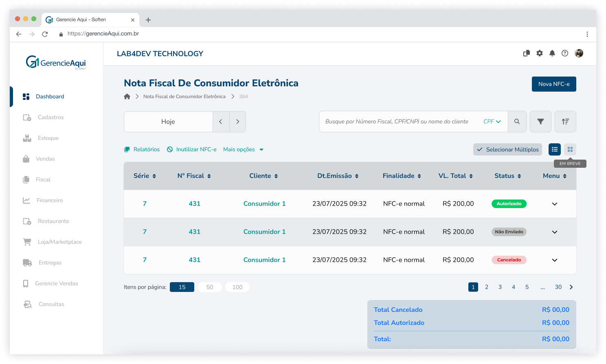Open help question mark icon
This screenshot has width=606, height=364.
point(565,53)
